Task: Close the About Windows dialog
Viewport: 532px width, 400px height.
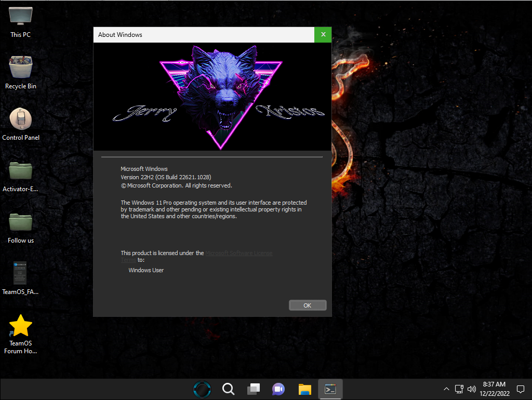Action: (323, 35)
